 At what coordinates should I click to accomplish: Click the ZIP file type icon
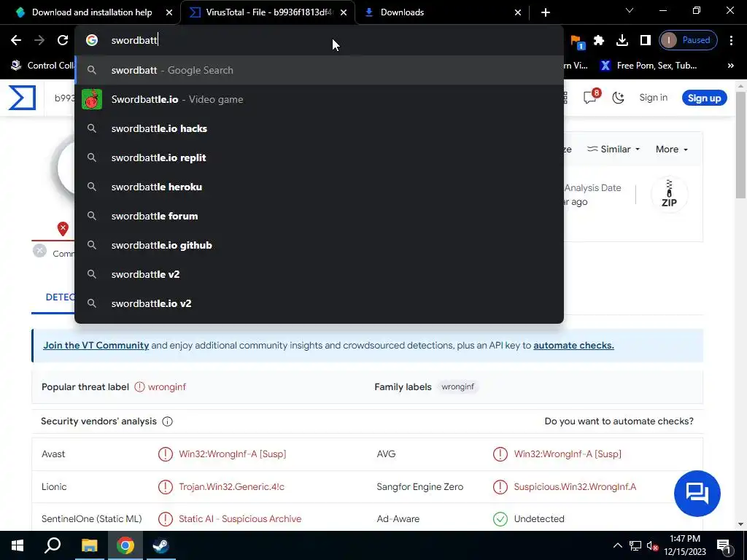(669, 194)
